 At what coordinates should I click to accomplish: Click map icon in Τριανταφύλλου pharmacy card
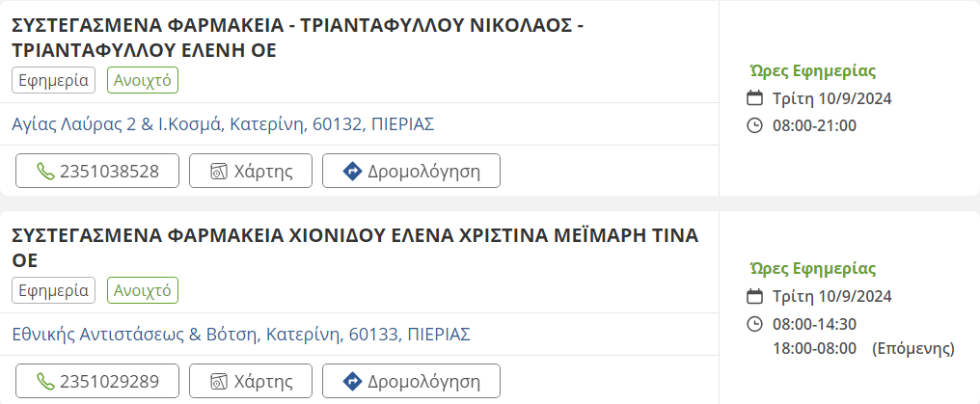point(219,172)
